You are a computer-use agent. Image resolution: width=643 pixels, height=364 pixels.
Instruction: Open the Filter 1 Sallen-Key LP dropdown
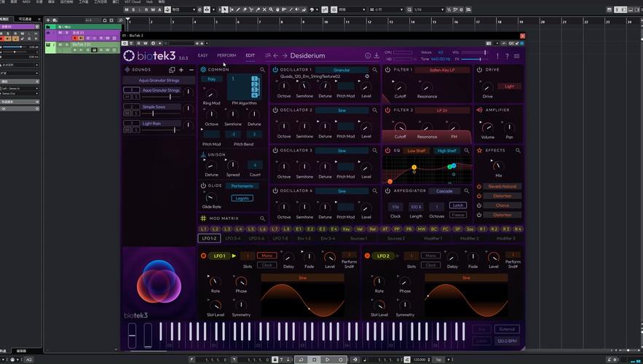pyautogui.click(x=442, y=70)
